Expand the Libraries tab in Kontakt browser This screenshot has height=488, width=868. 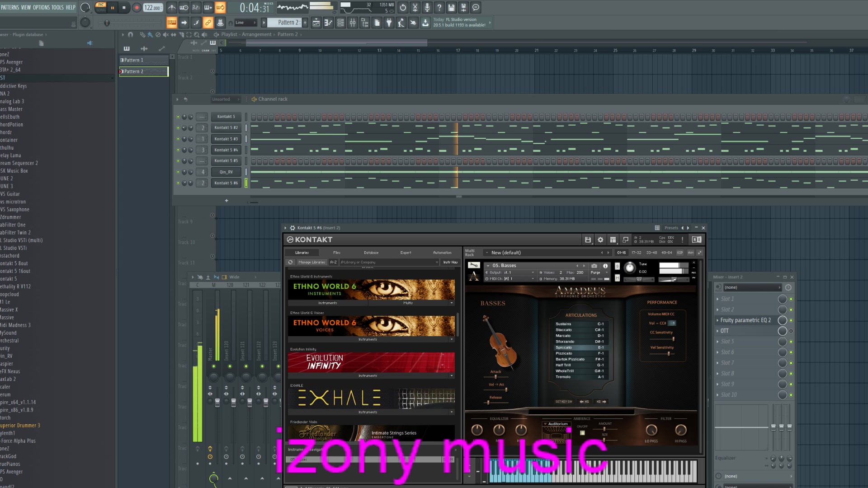302,252
